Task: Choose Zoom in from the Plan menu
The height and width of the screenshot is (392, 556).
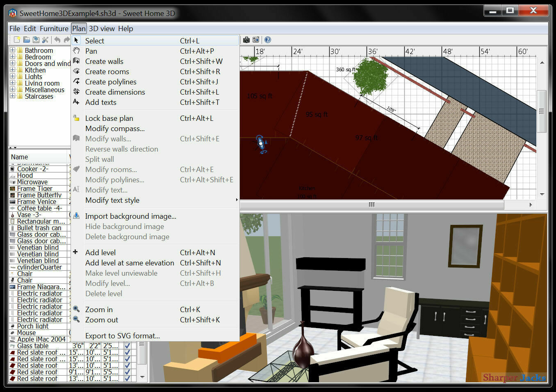Action: point(155,309)
